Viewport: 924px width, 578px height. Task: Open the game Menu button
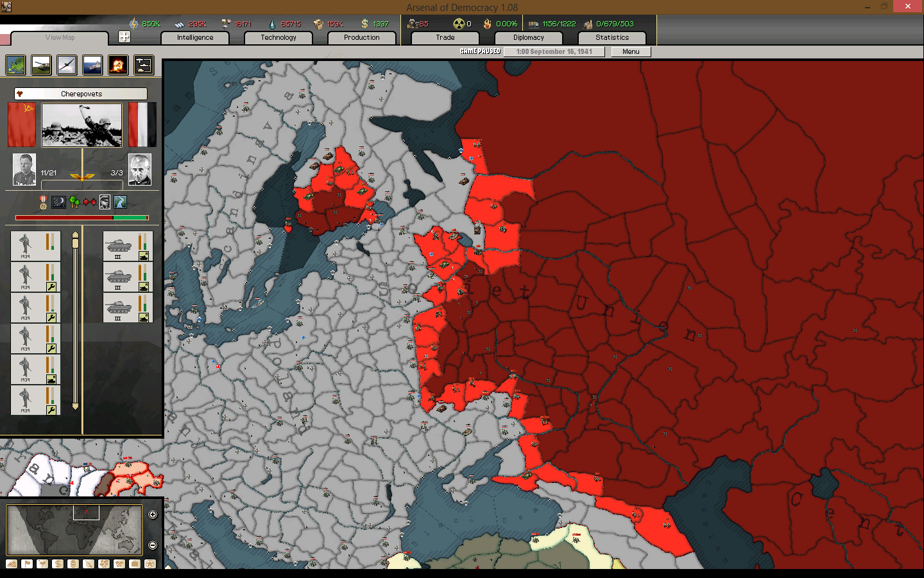pos(631,52)
